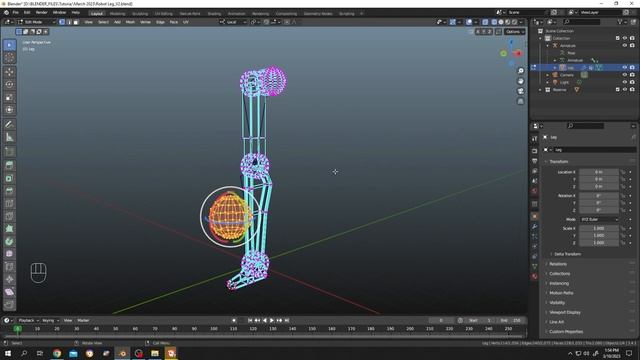Open the Output properties tab icon

click(535, 161)
